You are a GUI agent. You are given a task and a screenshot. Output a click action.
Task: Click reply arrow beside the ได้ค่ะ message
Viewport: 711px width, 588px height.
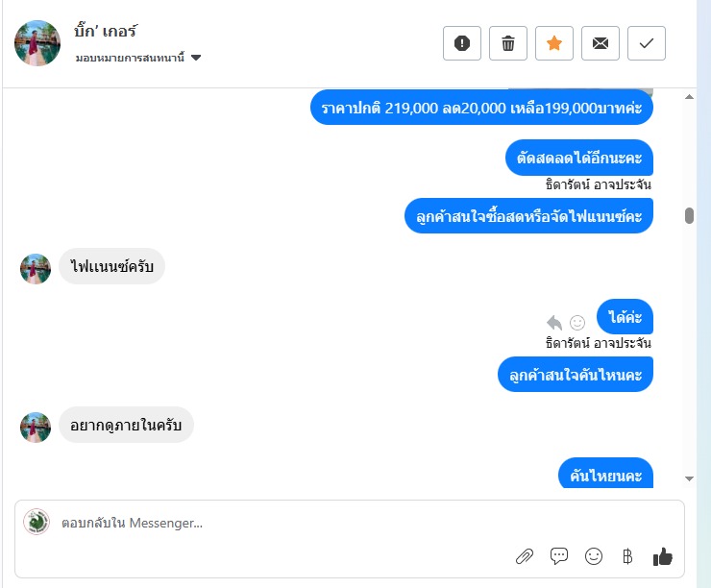[554, 323]
